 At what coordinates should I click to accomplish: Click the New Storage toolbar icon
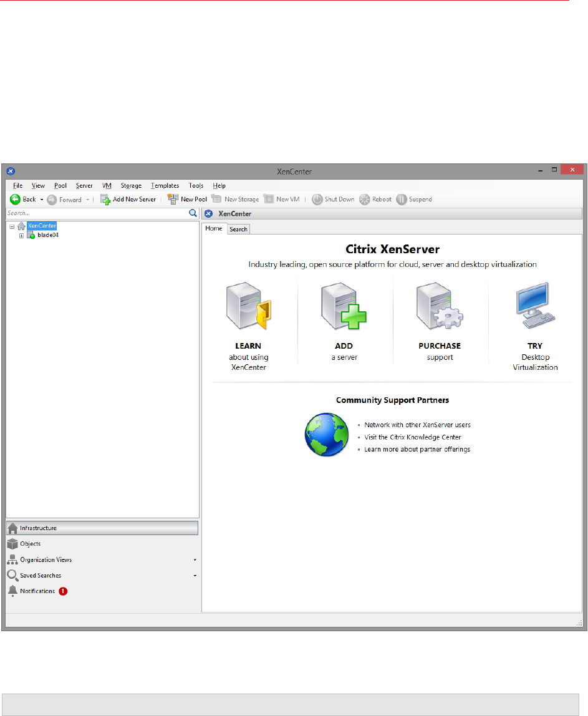[x=216, y=199]
